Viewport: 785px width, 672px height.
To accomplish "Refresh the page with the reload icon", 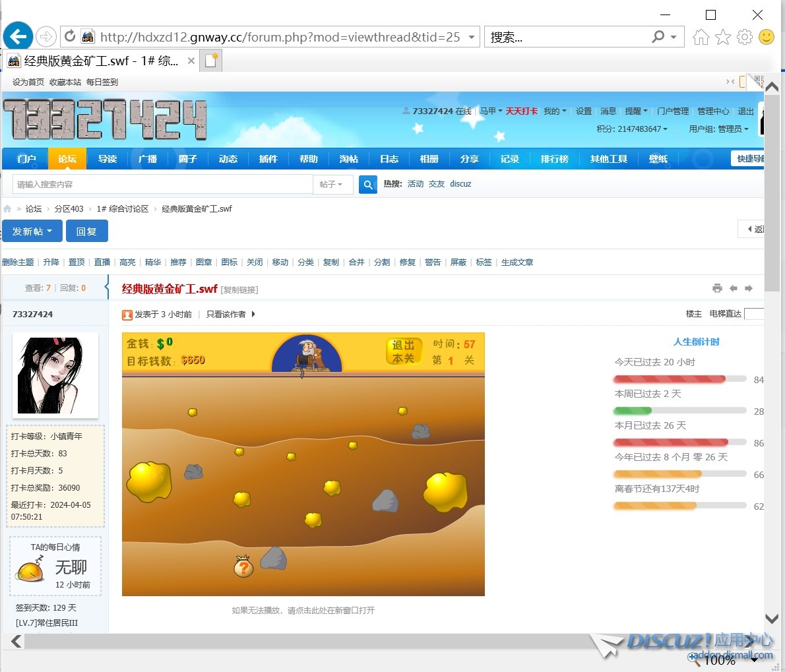I will (70, 36).
